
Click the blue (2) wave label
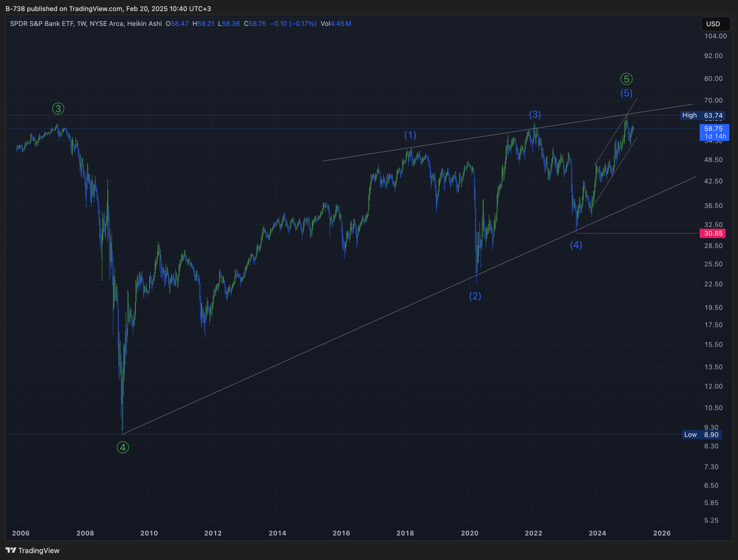(475, 296)
